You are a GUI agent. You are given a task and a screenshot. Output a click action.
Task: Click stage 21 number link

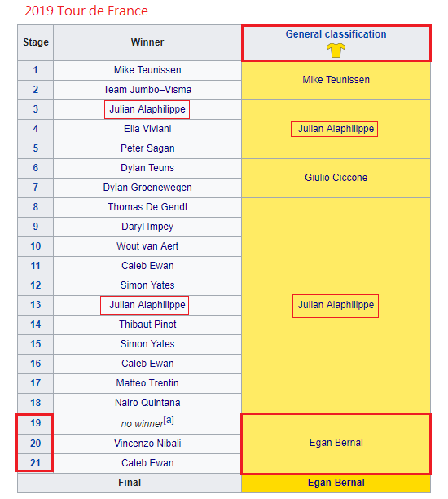click(36, 463)
